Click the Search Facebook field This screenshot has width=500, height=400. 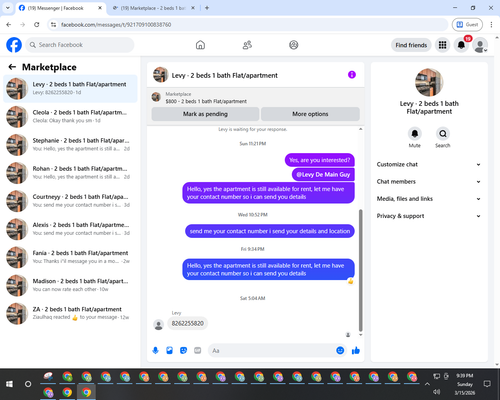pos(80,45)
